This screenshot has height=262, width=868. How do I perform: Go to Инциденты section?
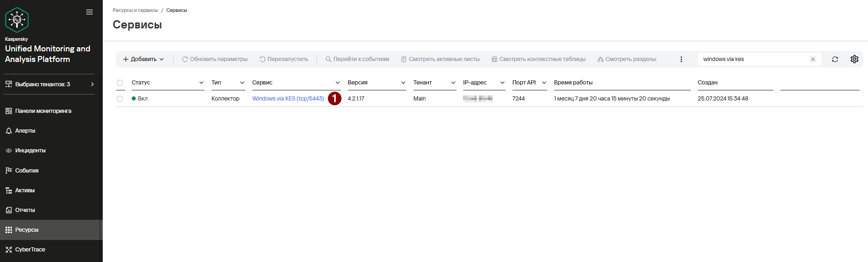pyautogui.click(x=30, y=151)
